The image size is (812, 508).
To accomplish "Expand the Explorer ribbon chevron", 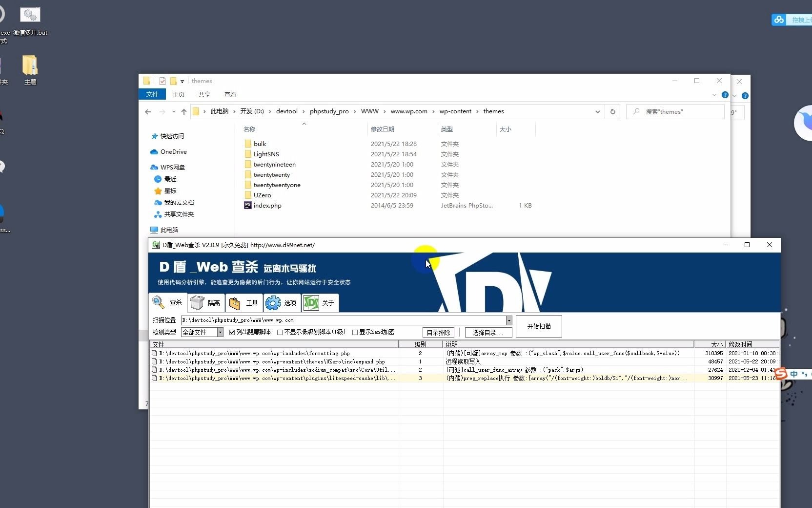I will pos(714,95).
